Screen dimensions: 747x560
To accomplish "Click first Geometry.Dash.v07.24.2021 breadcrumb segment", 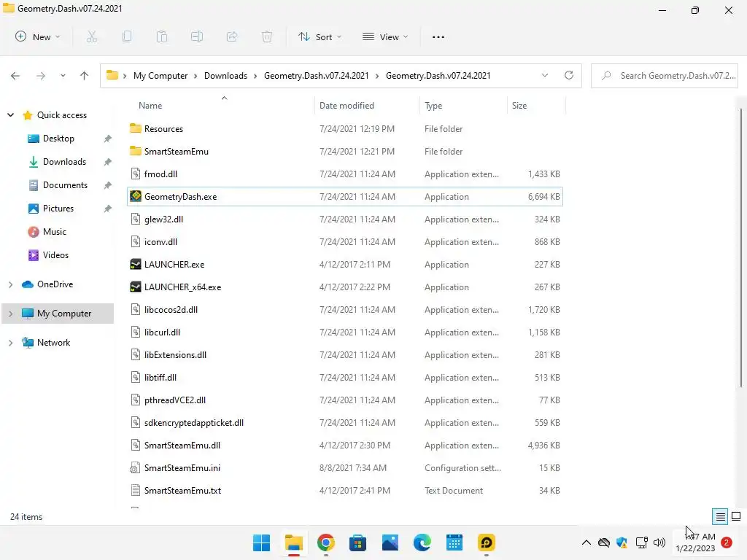I will 317,75.
